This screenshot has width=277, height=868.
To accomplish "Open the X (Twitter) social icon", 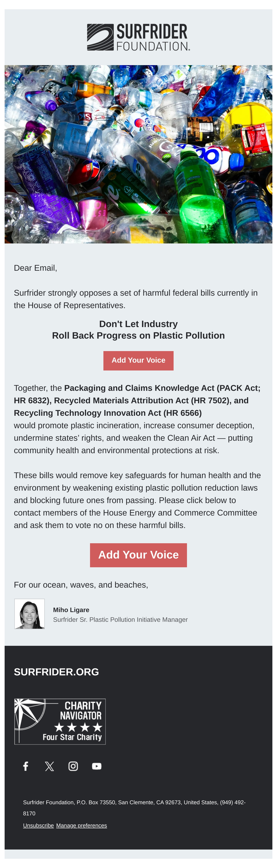I will (49, 766).
